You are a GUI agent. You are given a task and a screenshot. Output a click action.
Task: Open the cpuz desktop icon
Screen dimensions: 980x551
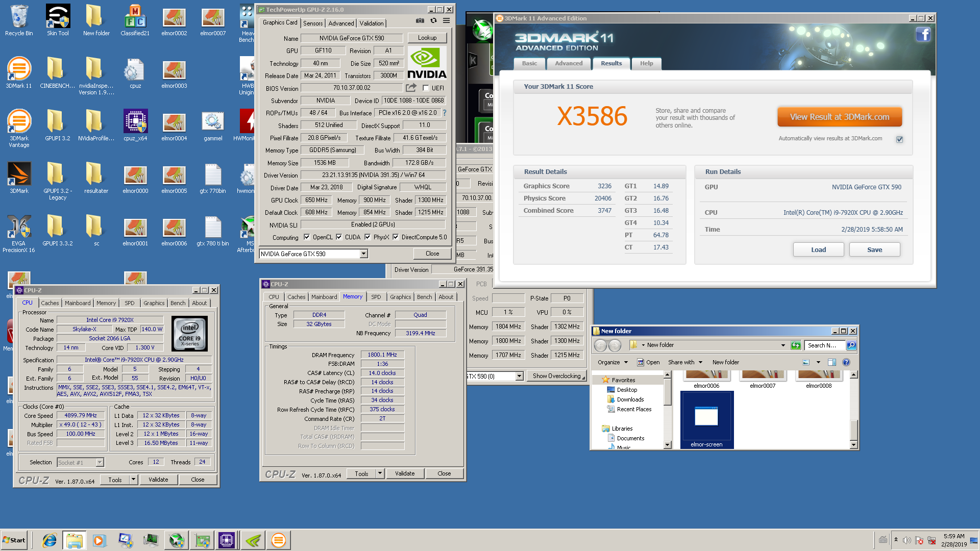click(x=135, y=73)
